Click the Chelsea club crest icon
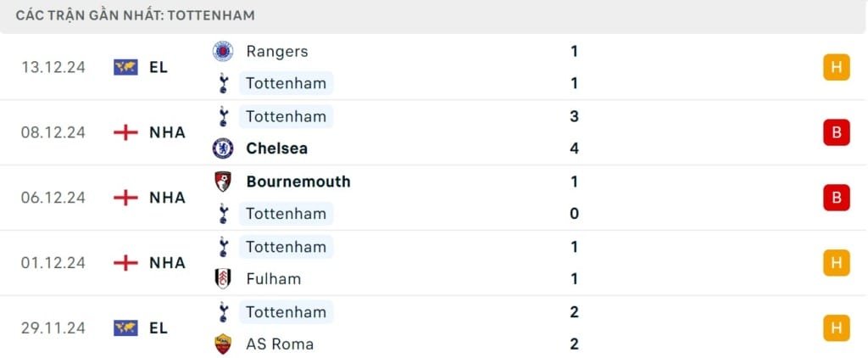Viewport: 868px width, 358px height. coord(223,148)
